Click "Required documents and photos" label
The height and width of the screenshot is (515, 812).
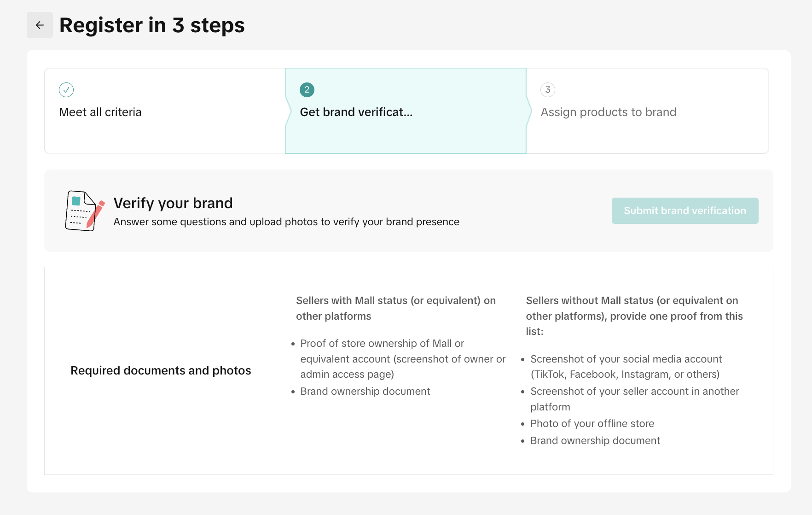click(x=161, y=371)
